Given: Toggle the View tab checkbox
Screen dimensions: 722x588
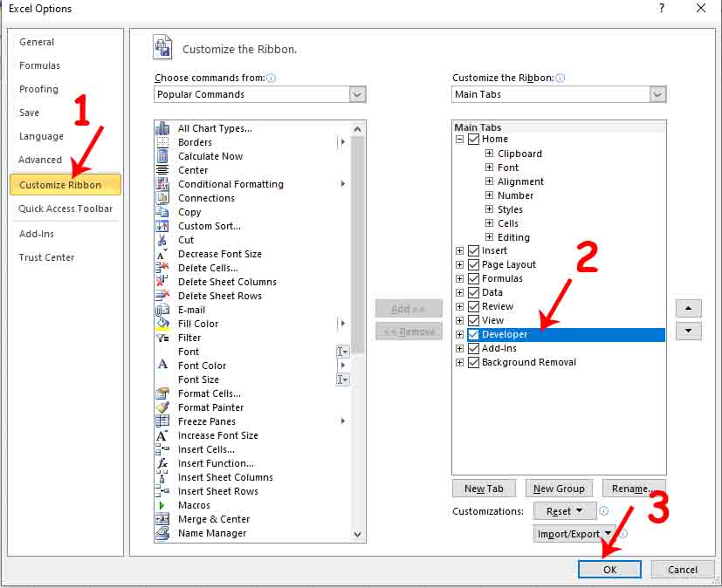Looking at the screenshot, I should point(473,320).
